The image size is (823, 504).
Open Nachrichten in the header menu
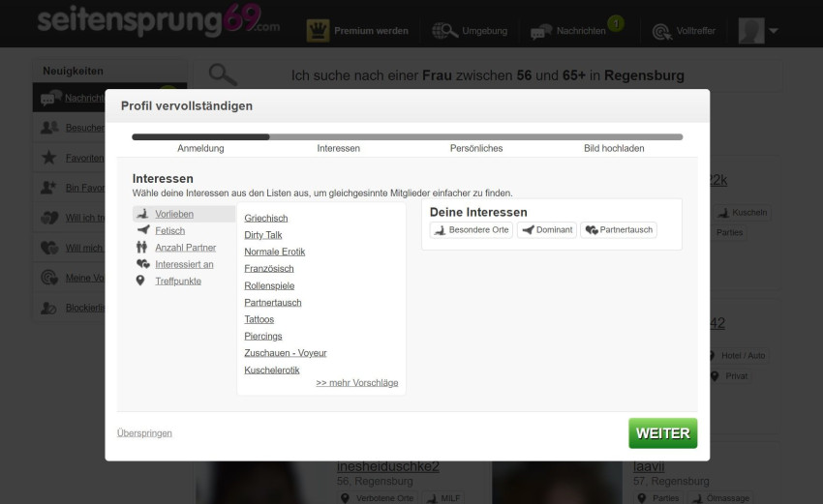pos(581,31)
